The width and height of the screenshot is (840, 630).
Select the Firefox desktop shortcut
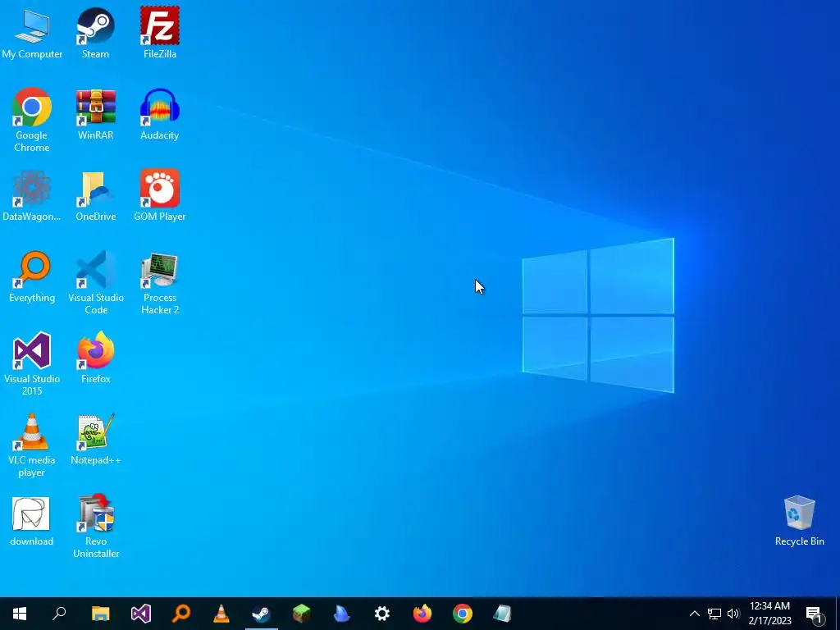[x=95, y=358]
